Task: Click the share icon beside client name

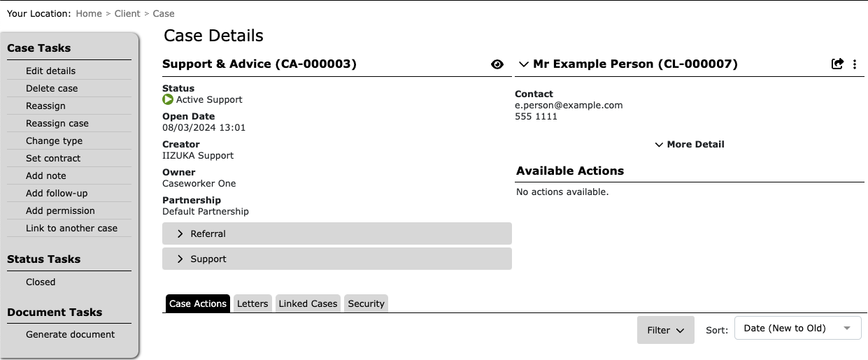Action: (837, 64)
